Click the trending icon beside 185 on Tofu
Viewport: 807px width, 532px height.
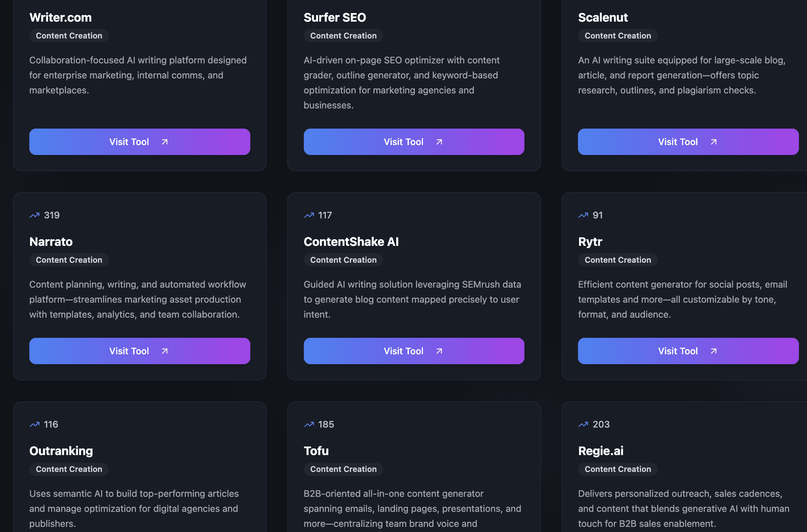(309, 425)
